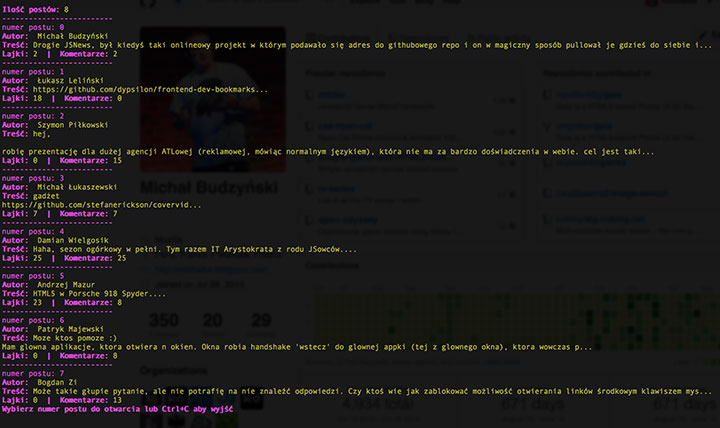Viewport: 720px width, 428px height.
Task: Click the GitHub link frontend-dev-bookmarks in post 1
Action: click(x=150, y=90)
